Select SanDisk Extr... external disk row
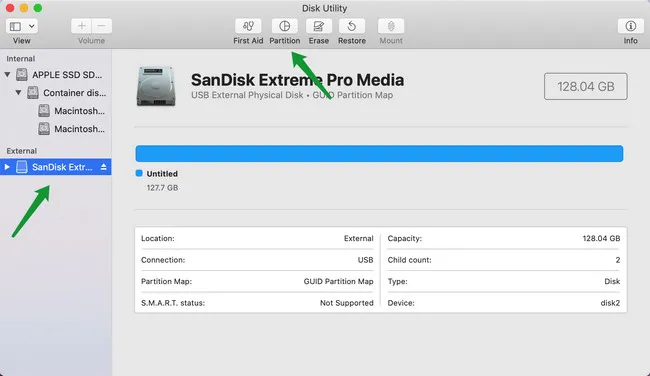 pyautogui.click(x=56, y=167)
